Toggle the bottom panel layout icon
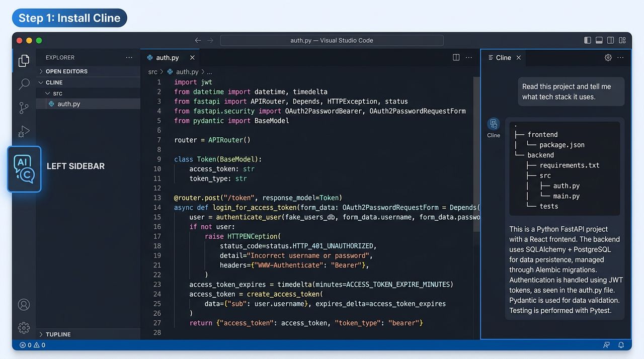The width and height of the screenshot is (644, 359). coord(599,40)
